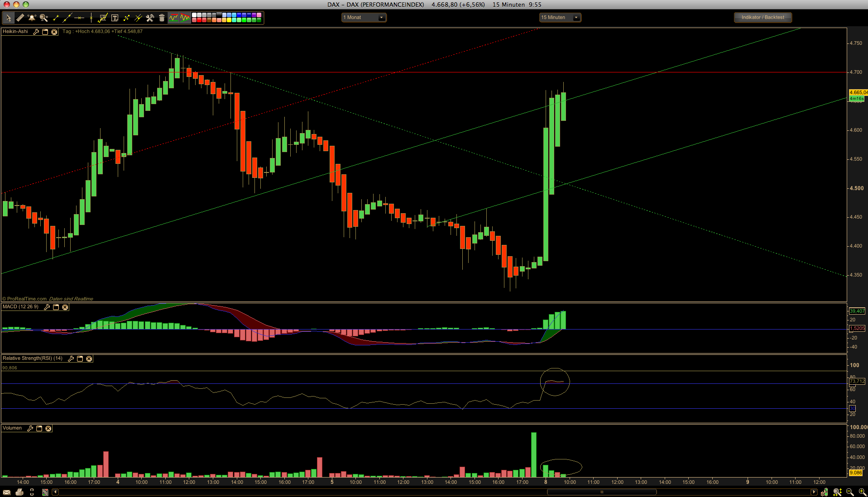Select the chart annotation drawing tool
This screenshot has width=868, height=497.
103,18
